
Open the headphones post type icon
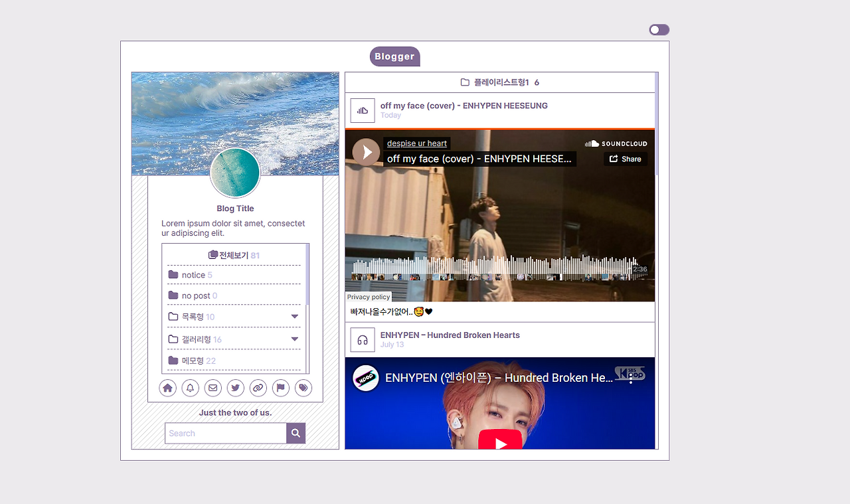tap(363, 340)
